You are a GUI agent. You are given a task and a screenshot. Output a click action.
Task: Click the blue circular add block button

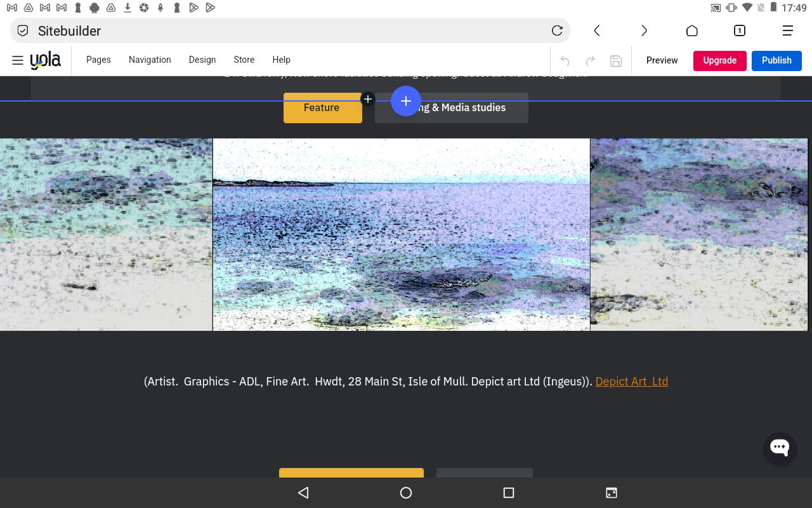pos(406,101)
